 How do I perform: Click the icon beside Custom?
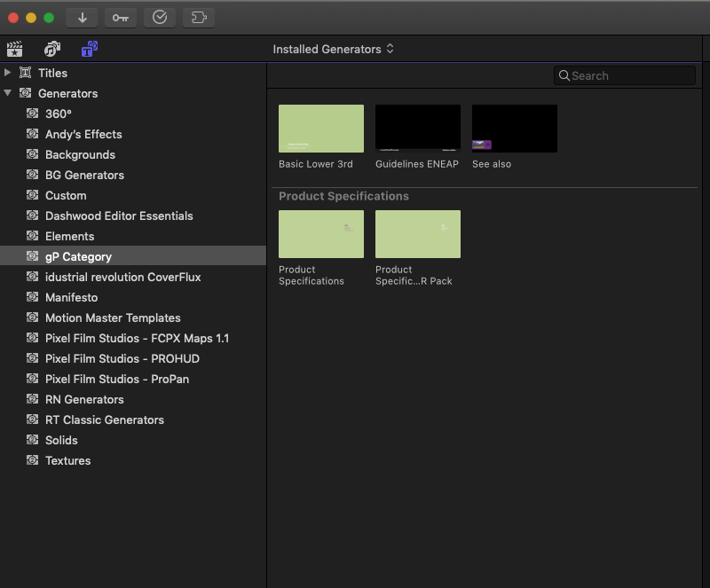point(32,194)
